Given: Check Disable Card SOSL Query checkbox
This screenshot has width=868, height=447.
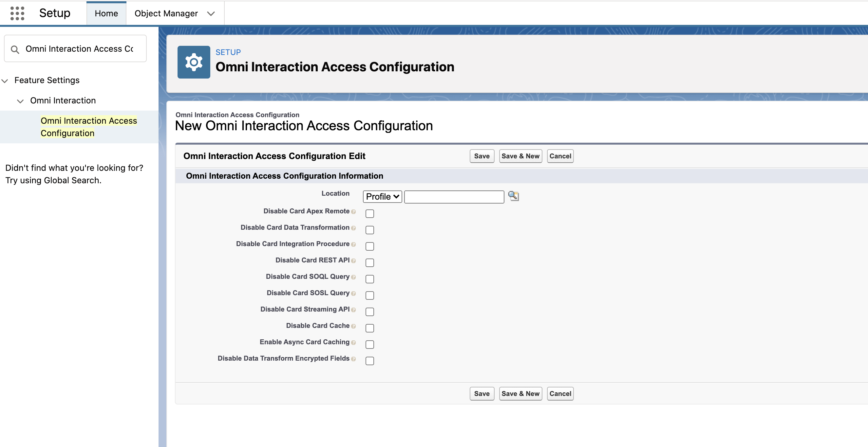Looking at the screenshot, I should (x=370, y=295).
